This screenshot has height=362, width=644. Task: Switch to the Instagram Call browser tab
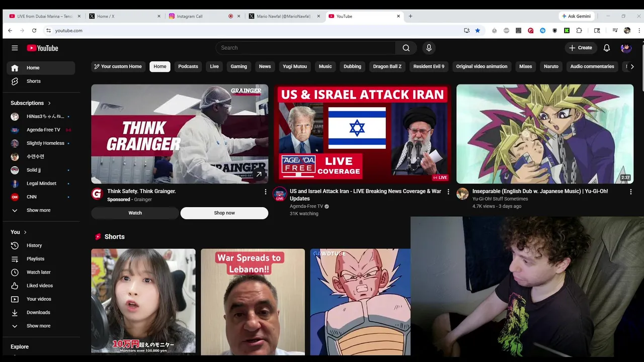click(x=204, y=16)
